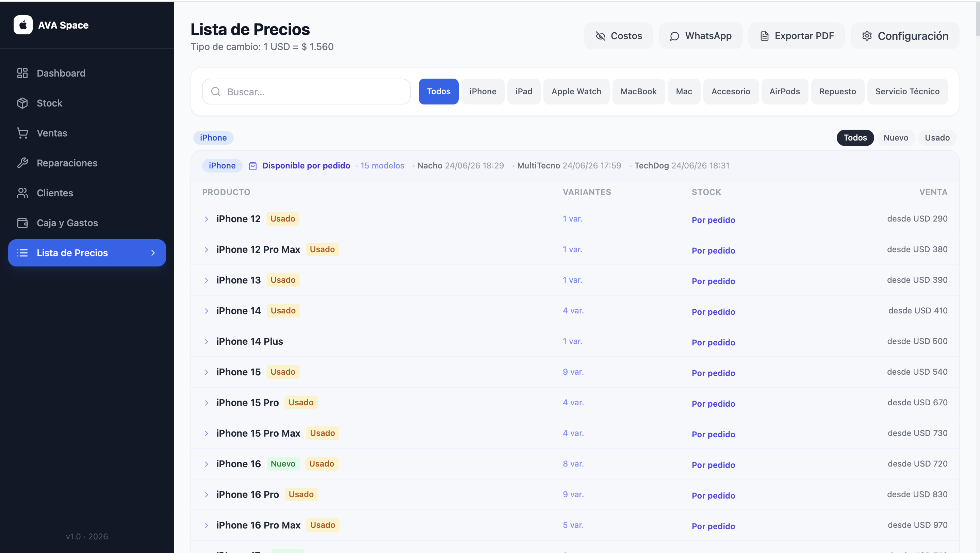Filter by Mac category
The height and width of the screenshot is (553, 980).
(684, 92)
